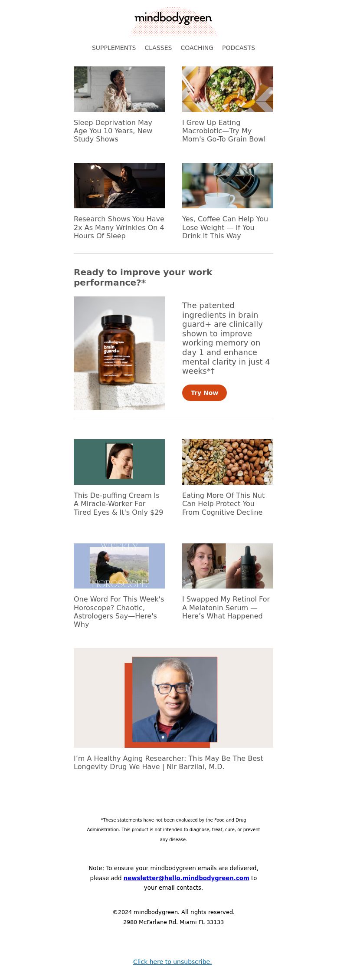Go to CLASSES section
This screenshot has width=347, height=980.
point(158,48)
